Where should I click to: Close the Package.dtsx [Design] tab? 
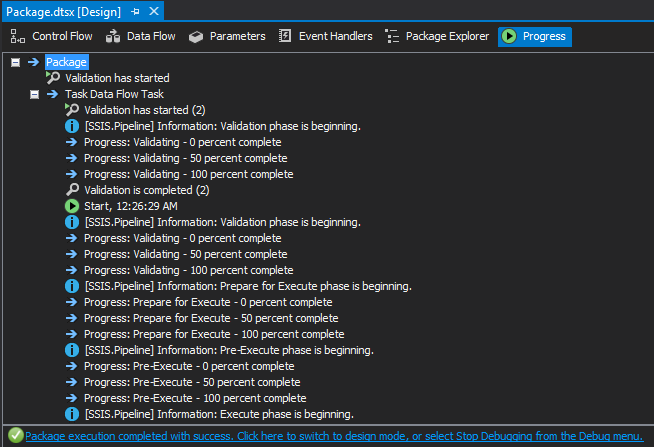[154, 11]
